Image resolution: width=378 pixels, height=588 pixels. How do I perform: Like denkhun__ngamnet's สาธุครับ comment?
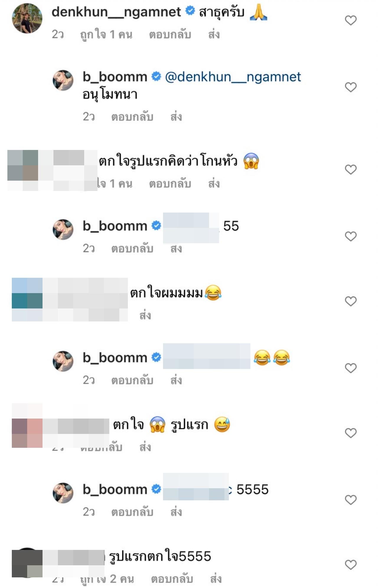[351, 20]
